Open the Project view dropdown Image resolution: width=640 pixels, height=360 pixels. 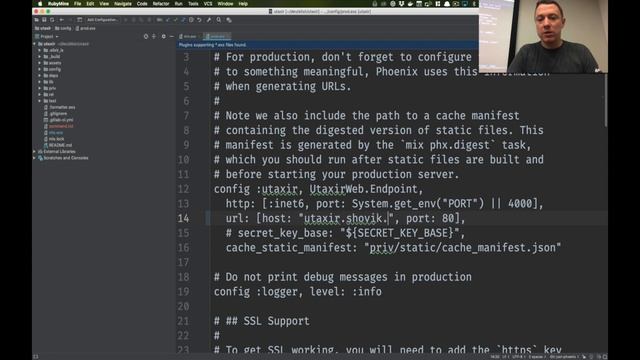[47, 36]
